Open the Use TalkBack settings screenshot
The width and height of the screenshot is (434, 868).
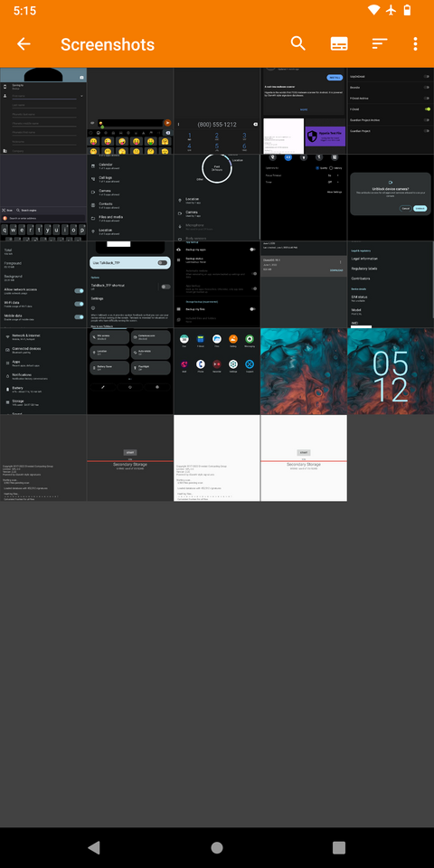tap(130, 284)
